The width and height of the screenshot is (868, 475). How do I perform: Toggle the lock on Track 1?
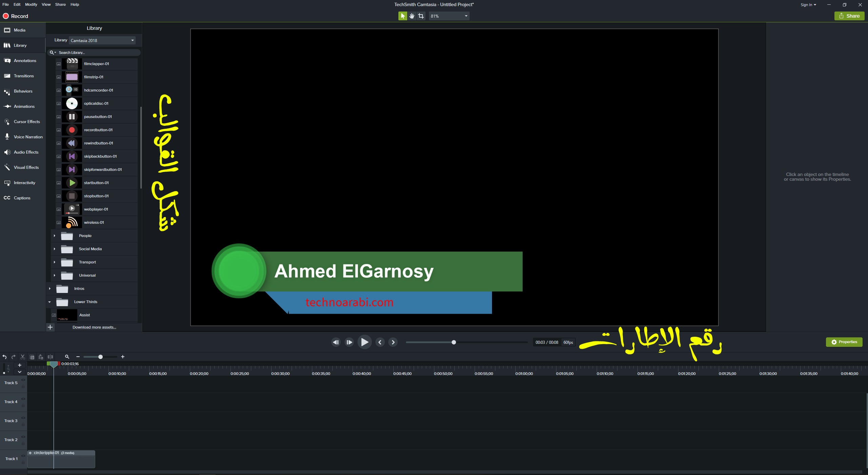coord(23,463)
